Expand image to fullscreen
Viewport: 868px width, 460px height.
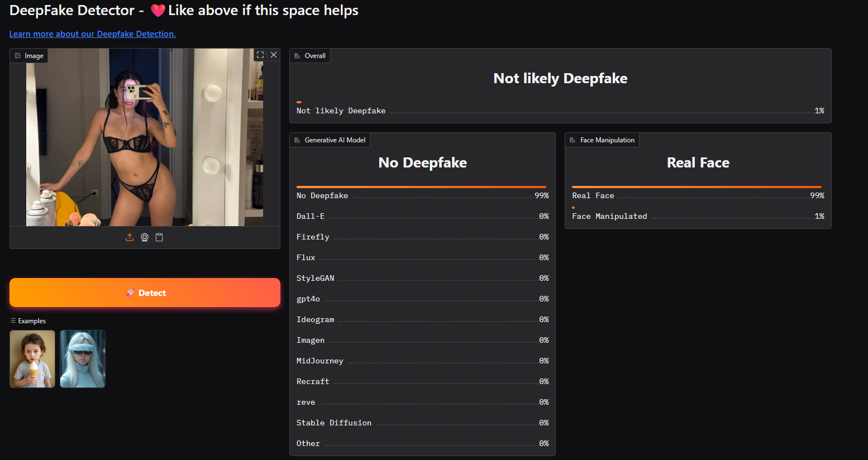click(260, 55)
